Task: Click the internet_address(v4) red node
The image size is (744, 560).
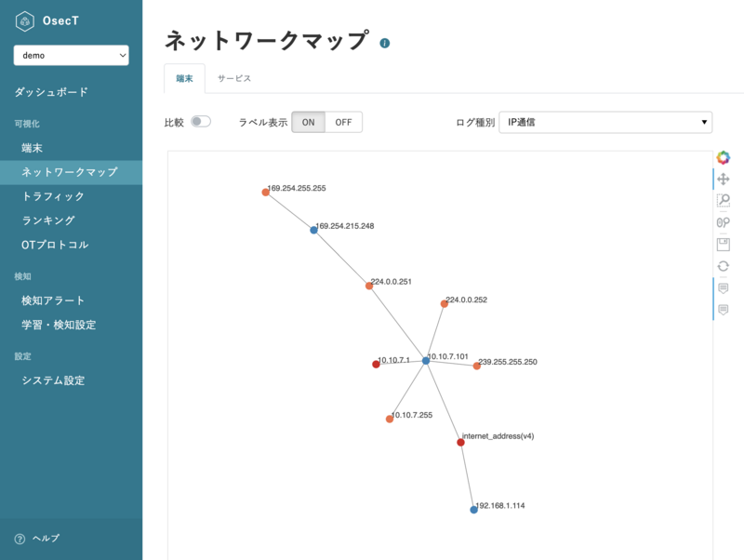Action: 460,442
